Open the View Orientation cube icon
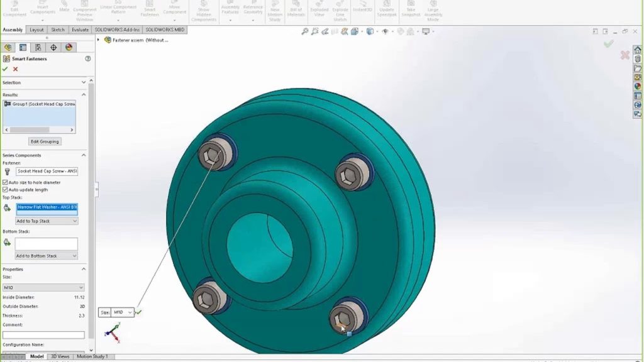Image resolution: width=644 pixels, height=362 pixels. 355,31
